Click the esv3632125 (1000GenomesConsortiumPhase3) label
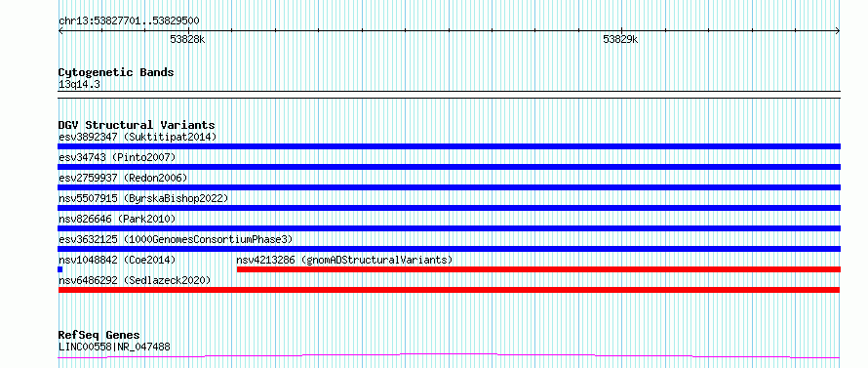The image size is (868, 368). tap(176, 239)
